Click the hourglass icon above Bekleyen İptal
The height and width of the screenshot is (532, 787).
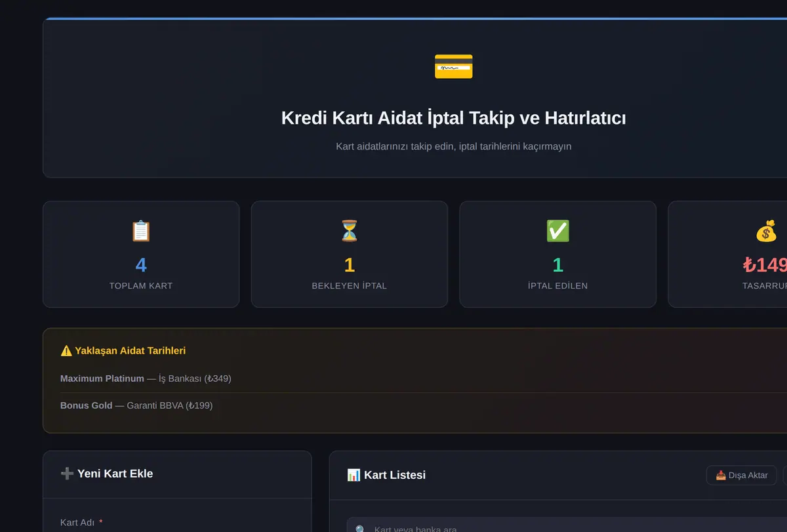[x=350, y=231]
